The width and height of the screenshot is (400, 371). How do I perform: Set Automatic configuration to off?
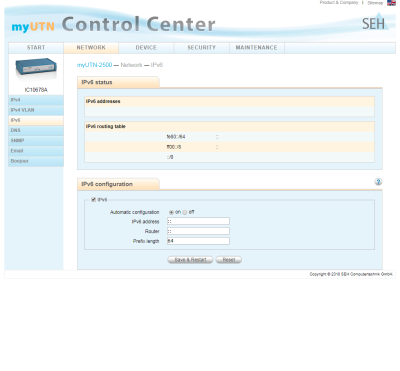[x=185, y=212]
